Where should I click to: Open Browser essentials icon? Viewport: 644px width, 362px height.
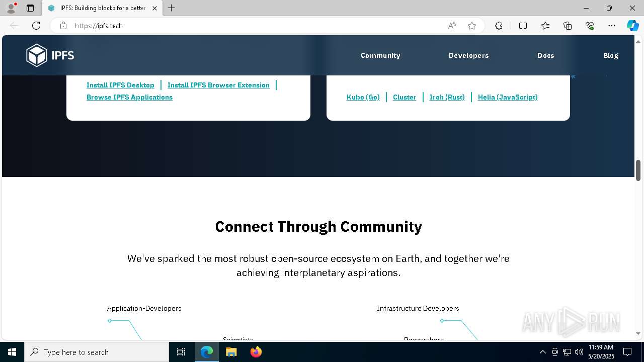point(590,26)
